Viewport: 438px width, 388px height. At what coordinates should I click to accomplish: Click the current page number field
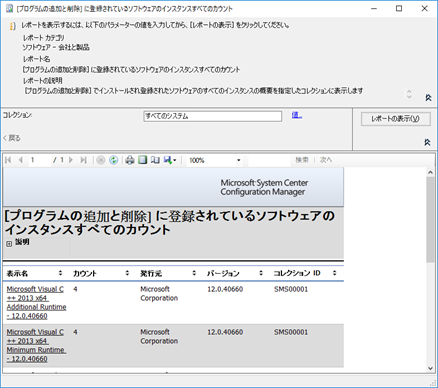pos(39,160)
